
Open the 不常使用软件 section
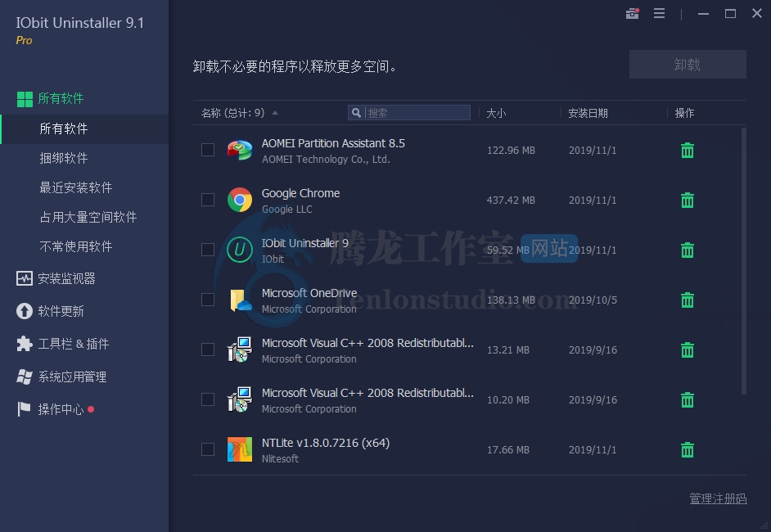tap(76, 247)
